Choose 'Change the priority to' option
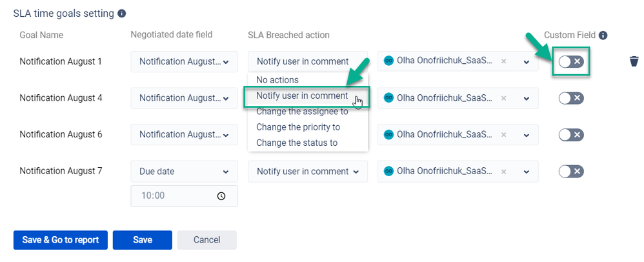This screenshot has width=644, height=262. [298, 127]
